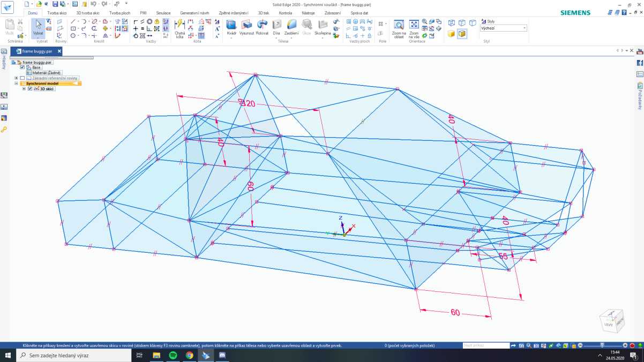Close the frame buggy.par document tab
Image resolution: width=644 pixels, height=362 pixels.
59,51
